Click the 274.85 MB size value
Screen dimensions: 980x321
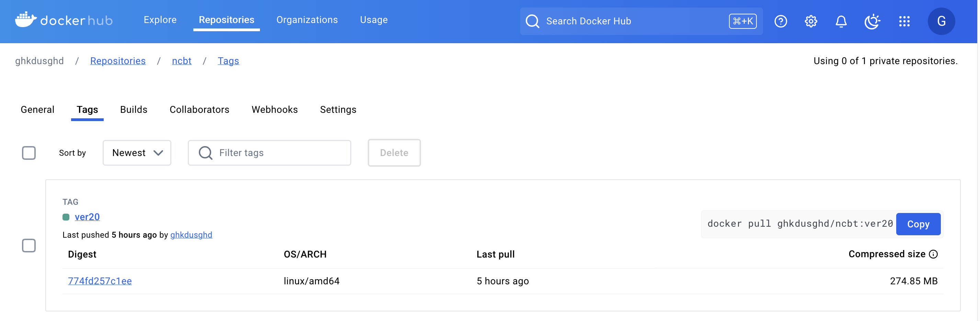click(913, 281)
